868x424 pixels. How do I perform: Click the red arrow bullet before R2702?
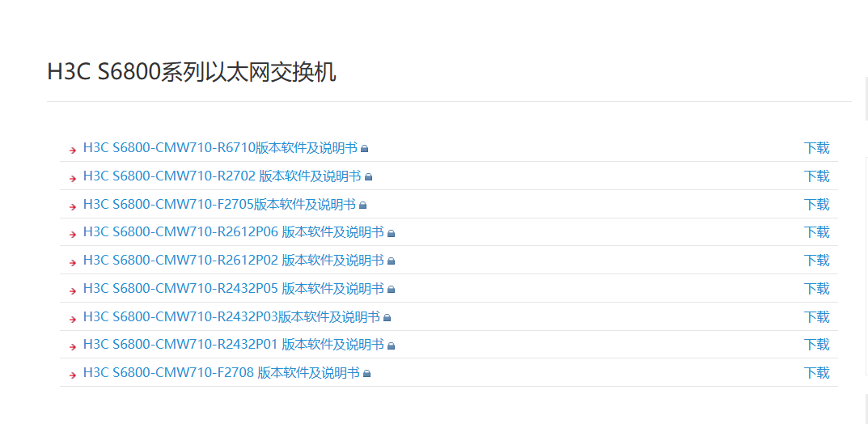coord(73,179)
